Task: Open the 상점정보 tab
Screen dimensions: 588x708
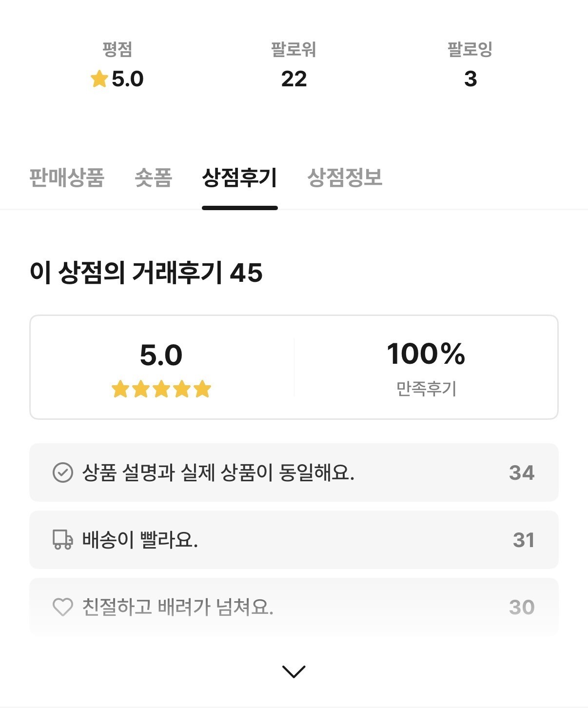Action: pyautogui.click(x=345, y=177)
